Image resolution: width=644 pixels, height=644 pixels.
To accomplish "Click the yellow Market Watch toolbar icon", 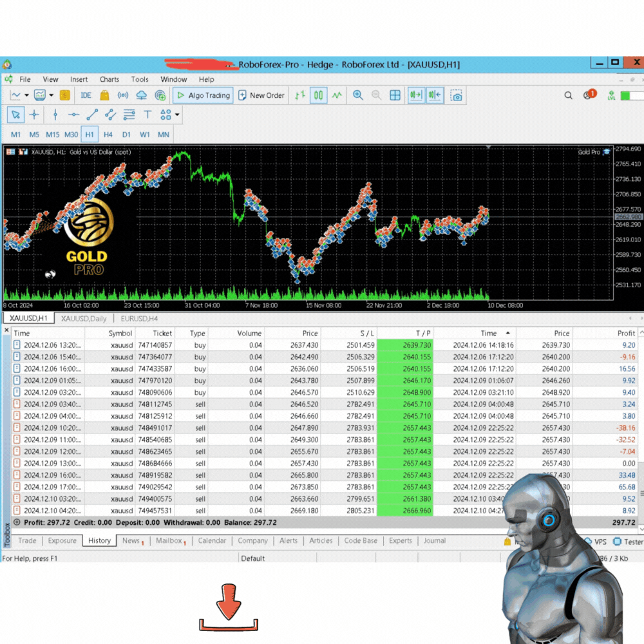I will pos(64,95).
